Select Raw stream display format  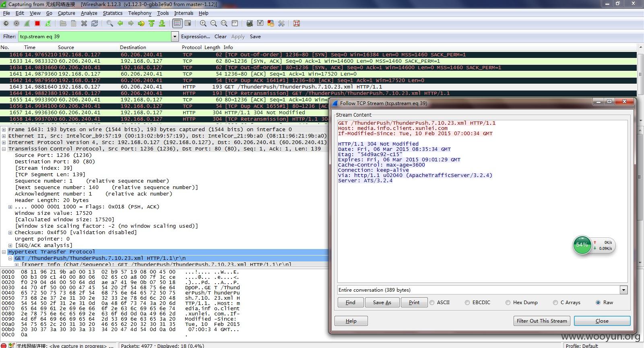tap(598, 303)
